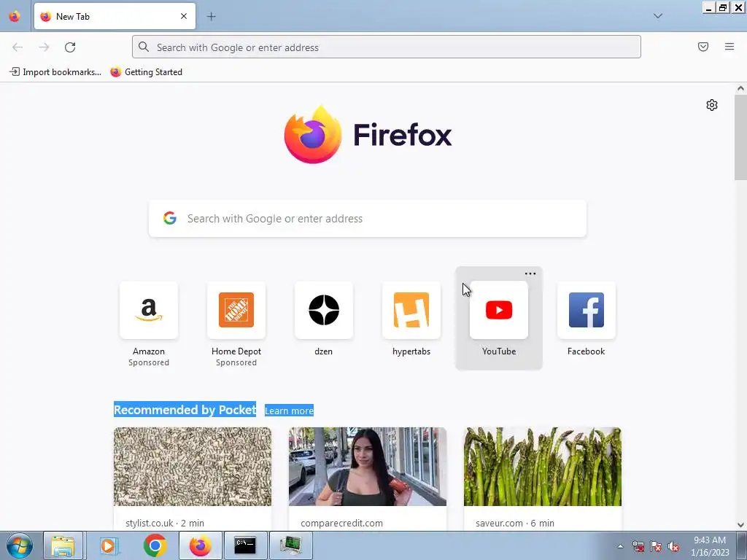Open YouTube tile three-dot menu
This screenshot has width=747, height=560.
tap(530, 274)
